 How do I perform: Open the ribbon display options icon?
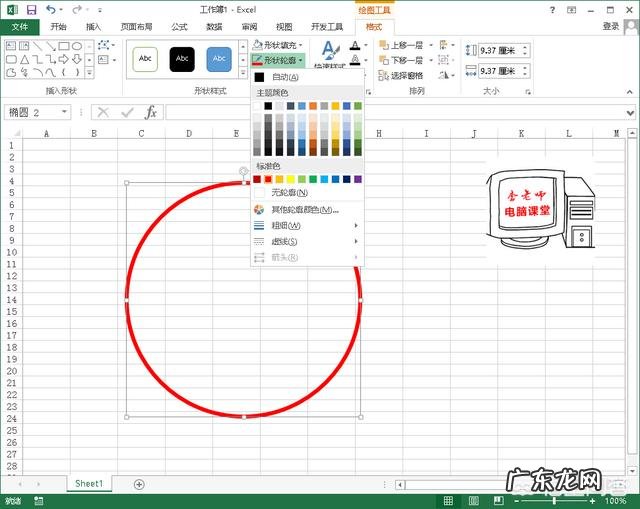click(x=571, y=10)
